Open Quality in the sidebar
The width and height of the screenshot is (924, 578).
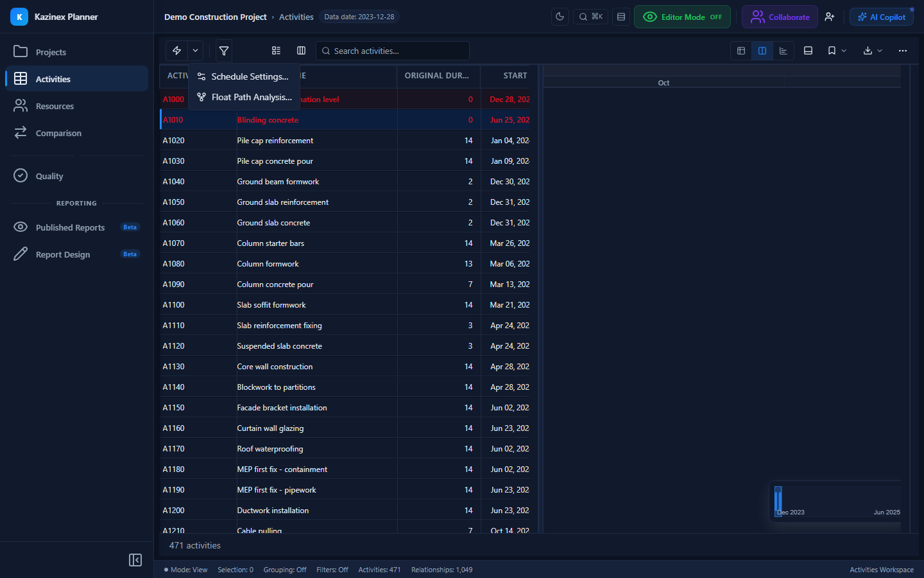point(76,176)
